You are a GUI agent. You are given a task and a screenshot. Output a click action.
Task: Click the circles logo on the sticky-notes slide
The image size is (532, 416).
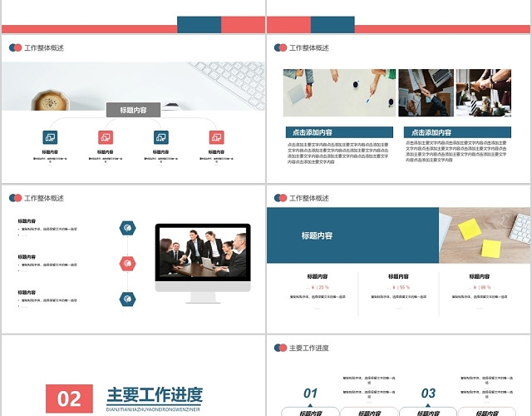pos(281,198)
